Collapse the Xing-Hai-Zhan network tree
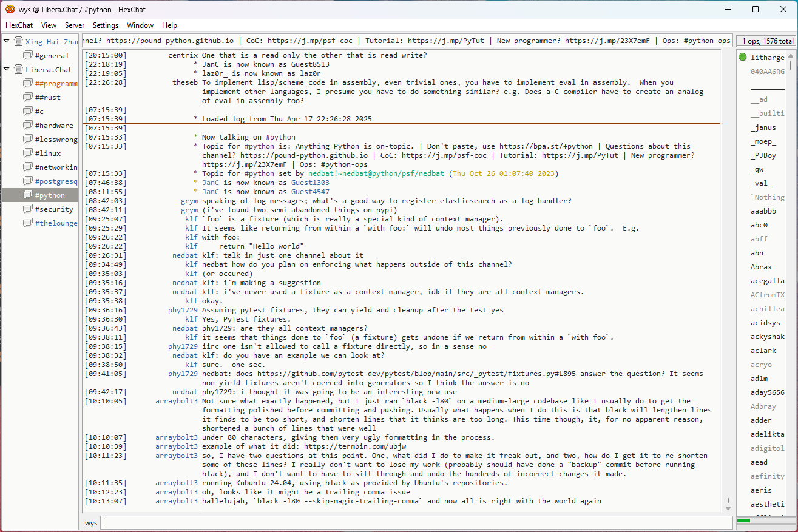This screenshot has width=798, height=532. pyautogui.click(x=7, y=42)
